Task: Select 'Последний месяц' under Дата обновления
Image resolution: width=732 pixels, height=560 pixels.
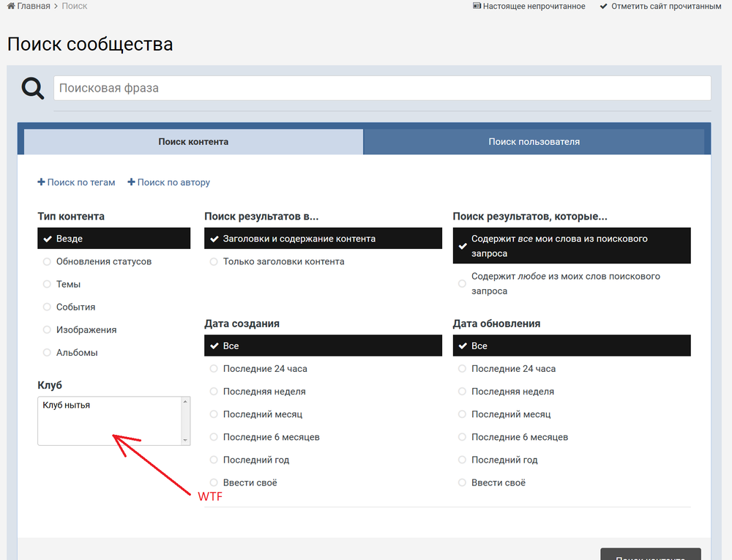Action: (x=511, y=414)
